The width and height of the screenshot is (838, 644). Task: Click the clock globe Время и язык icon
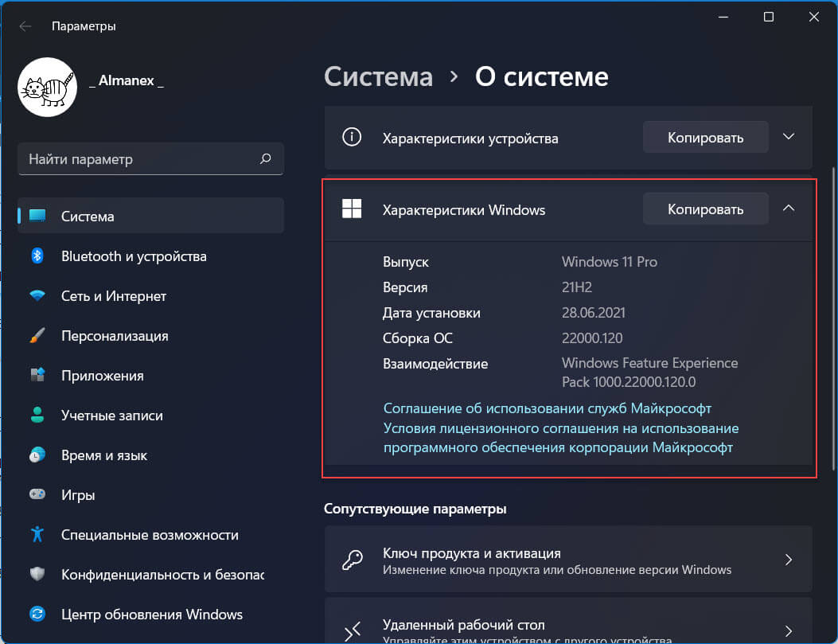(37, 455)
